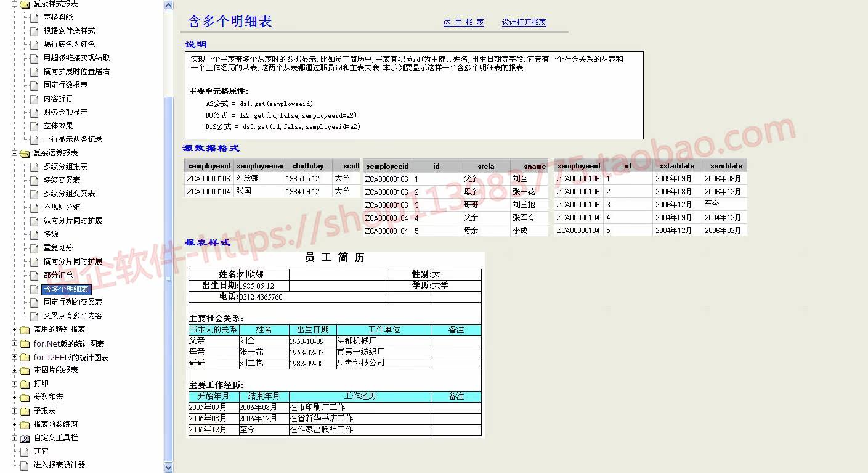Screen dimensions: 868x473
Task: Select 横向分片同时扩展 in the tree
Action: click(73, 261)
